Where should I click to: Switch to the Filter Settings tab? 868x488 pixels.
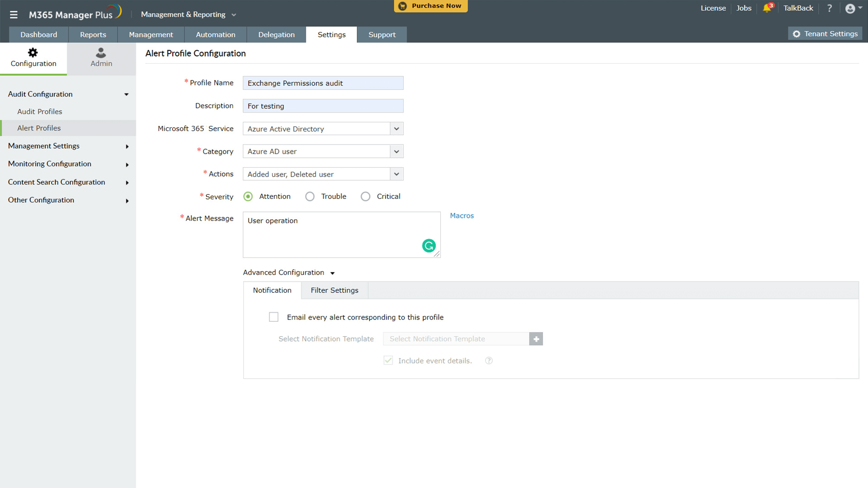(335, 291)
